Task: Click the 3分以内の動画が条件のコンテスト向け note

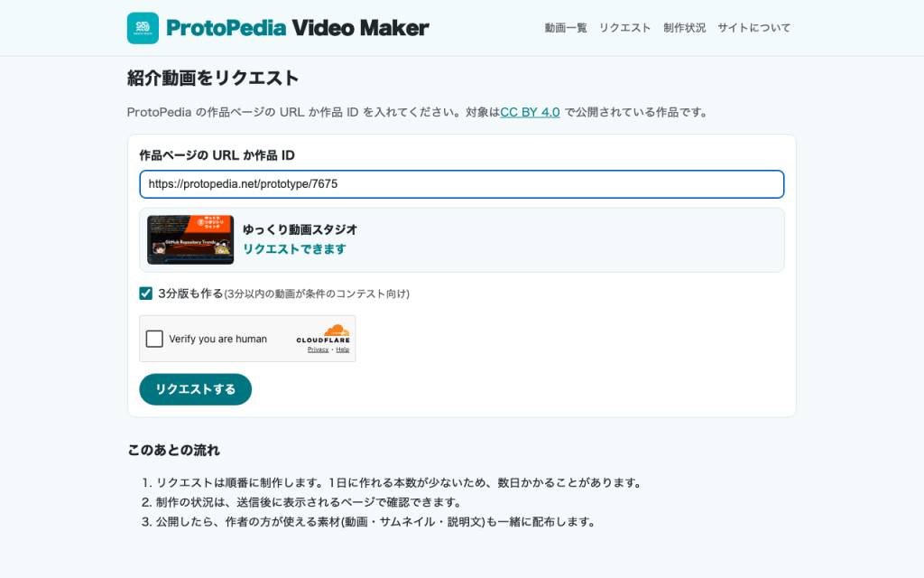Action: click(x=317, y=294)
